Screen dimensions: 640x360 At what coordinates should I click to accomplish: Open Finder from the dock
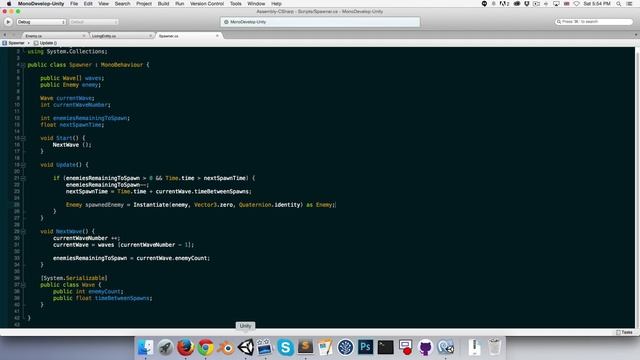tap(145, 347)
